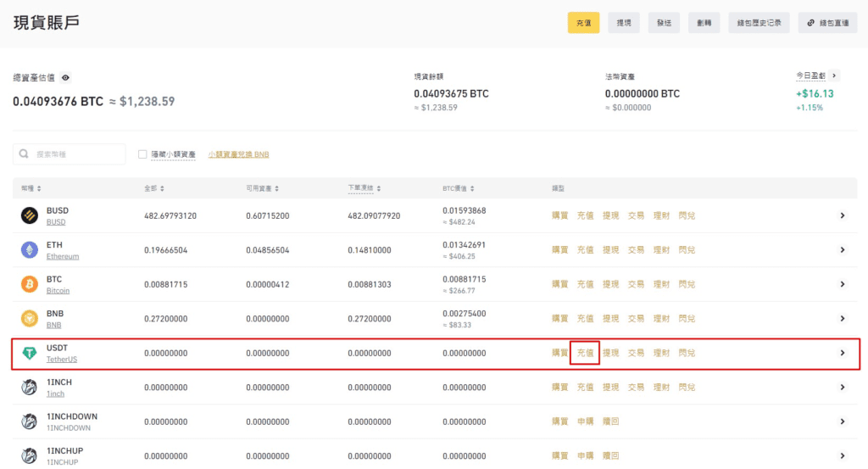Click 交易 in the BNB row
The image size is (868, 469).
(636, 318)
